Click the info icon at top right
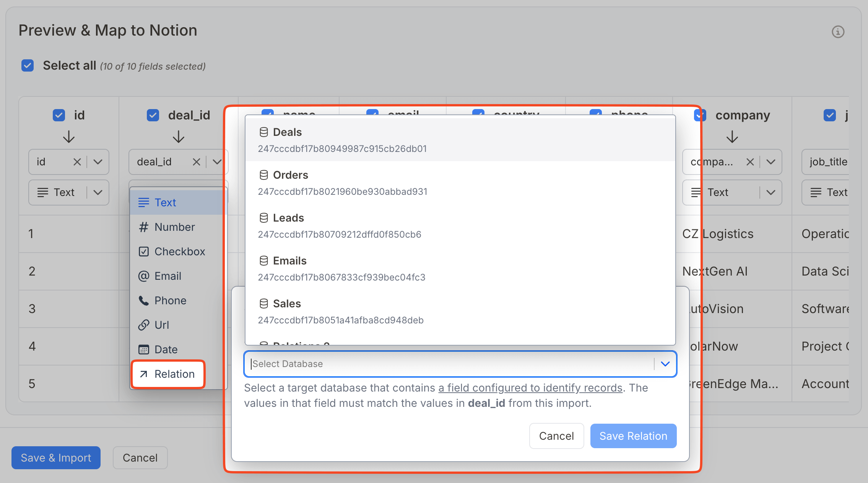The image size is (868, 483). tap(838, 32)
